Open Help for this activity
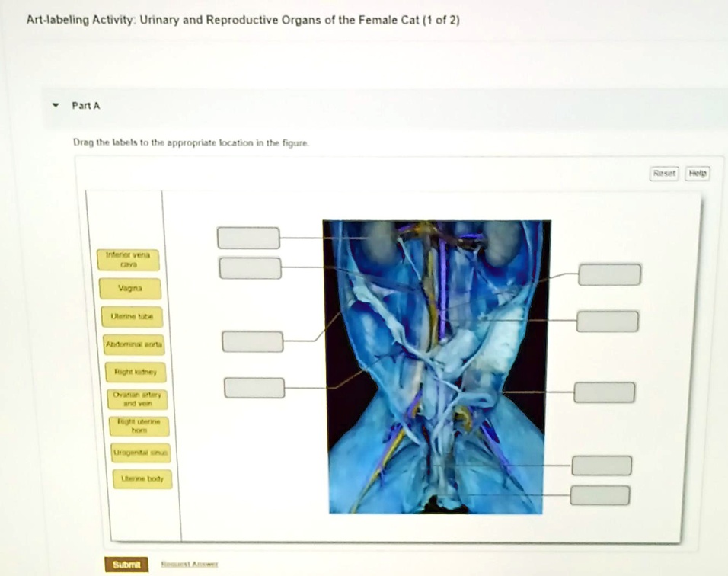The height and width of the screenshot is (576, 728). coord(698,173)
